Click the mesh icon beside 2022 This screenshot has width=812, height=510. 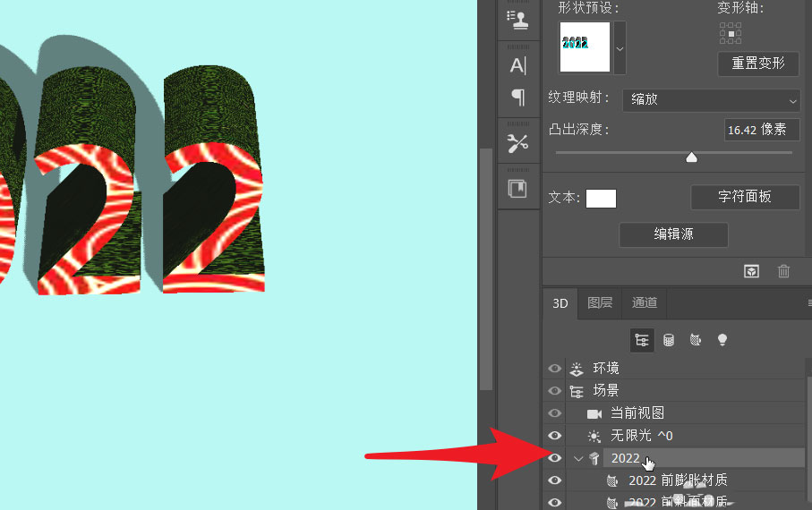(594, 458)
